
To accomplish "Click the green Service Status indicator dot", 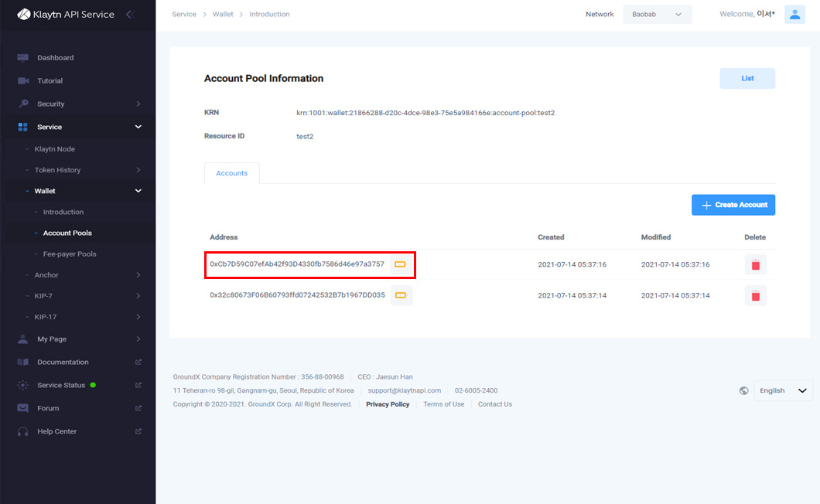I will [93, 385].
